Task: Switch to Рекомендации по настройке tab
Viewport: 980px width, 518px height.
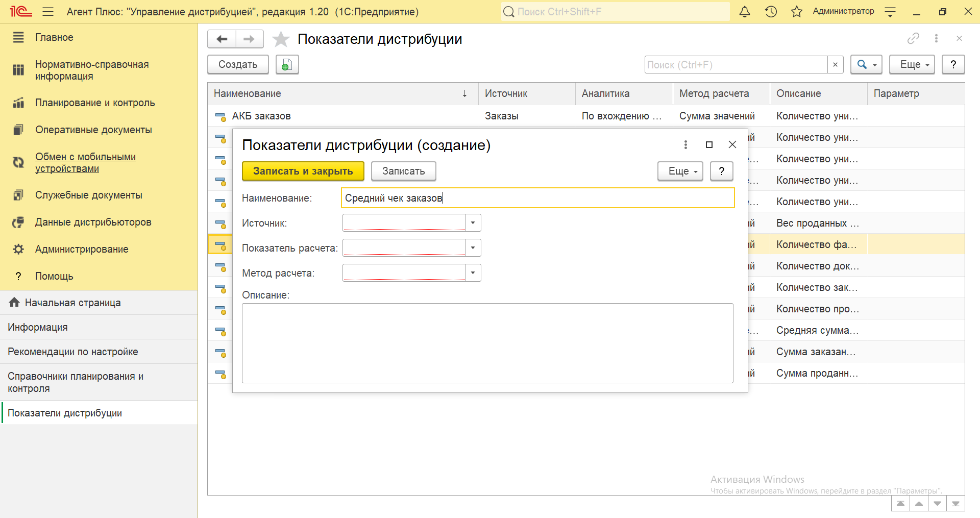Action: click(99, 352)
